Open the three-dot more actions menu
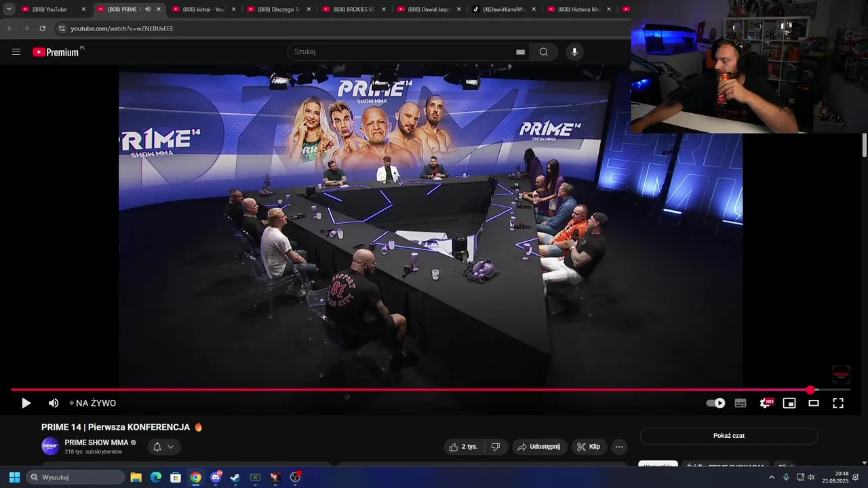The height and width of the screenshot is (488, 868). pos(618,447)
